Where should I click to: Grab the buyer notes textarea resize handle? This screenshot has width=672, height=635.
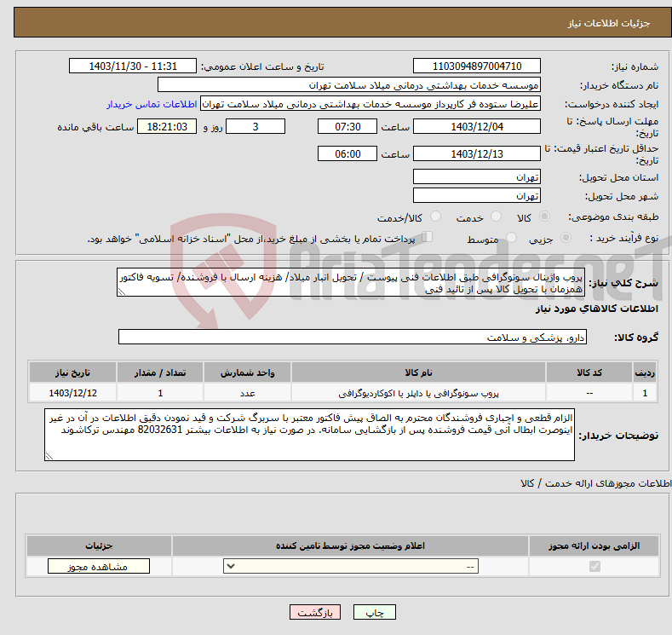(50, 457)
